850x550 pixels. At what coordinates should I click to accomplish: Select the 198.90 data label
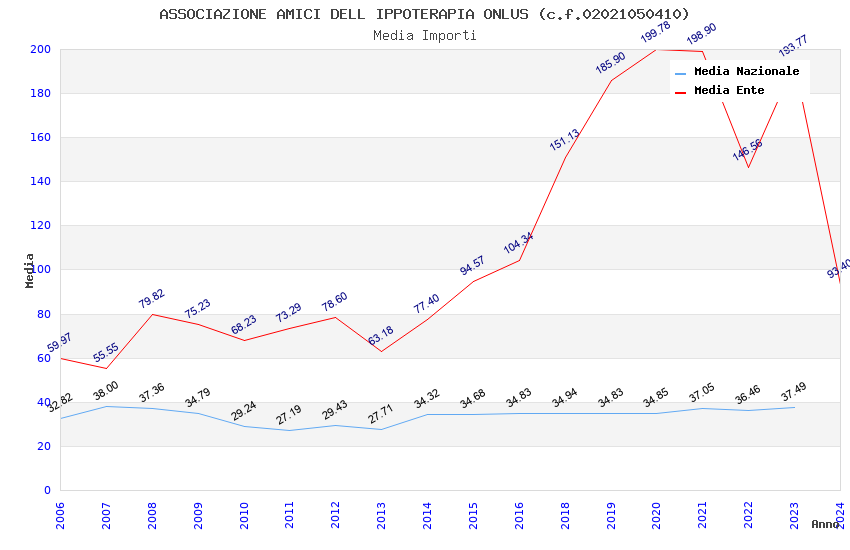coord(701,34)
